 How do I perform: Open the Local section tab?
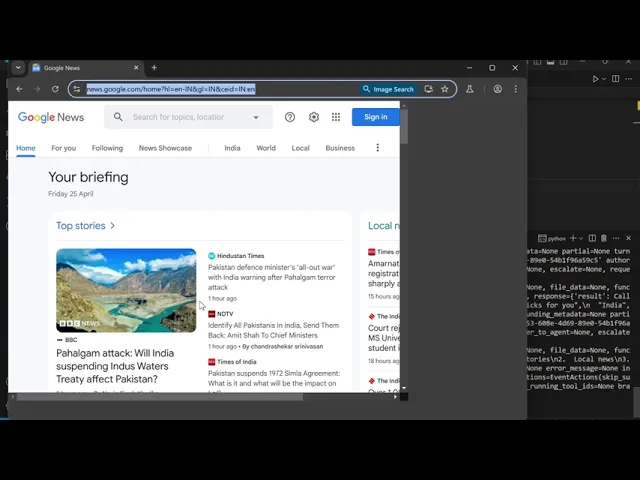[300, 148]
